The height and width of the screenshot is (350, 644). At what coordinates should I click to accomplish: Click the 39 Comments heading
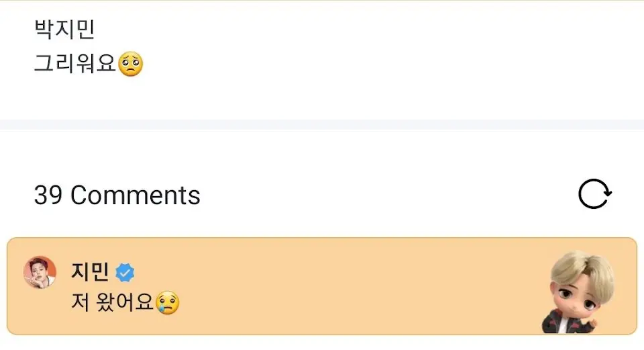coord(117,195)
